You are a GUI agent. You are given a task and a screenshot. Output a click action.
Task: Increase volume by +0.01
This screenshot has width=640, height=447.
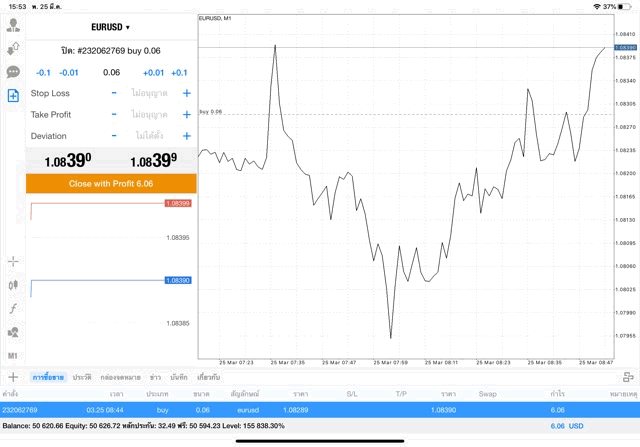pos(153,73)
